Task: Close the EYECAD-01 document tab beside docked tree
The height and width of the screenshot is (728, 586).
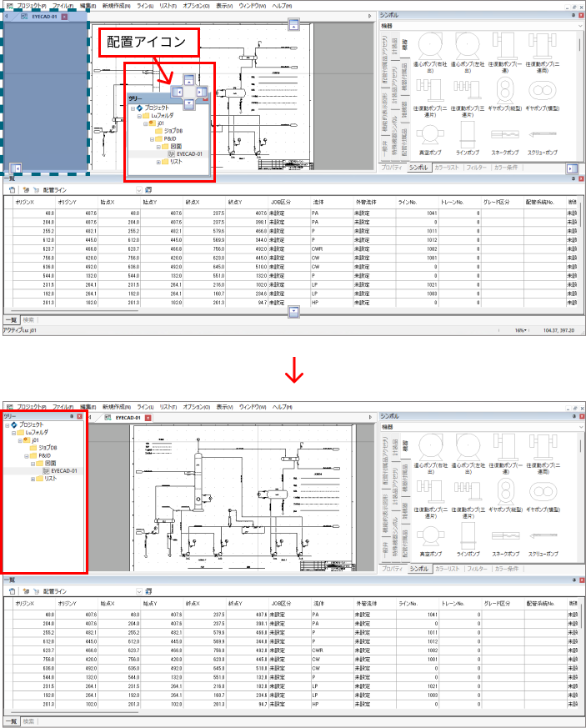Action: (x=148, y=416)
